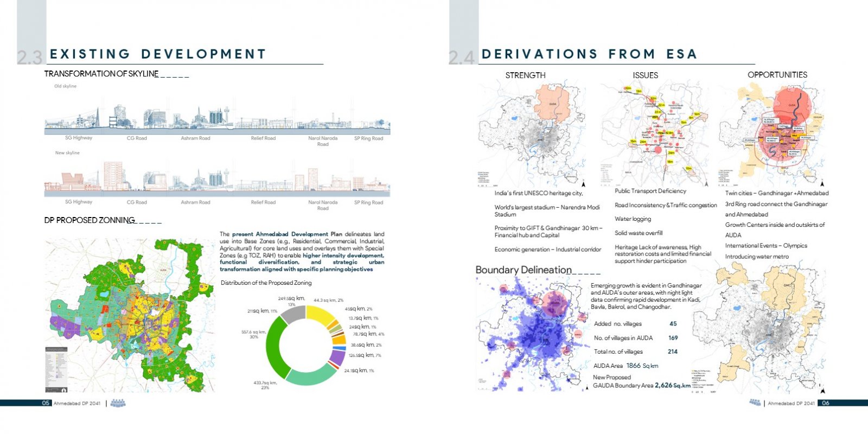Screen dimensions: 868x434
Task: Click 'Water logging' issue line
Action: click(633, 219)
